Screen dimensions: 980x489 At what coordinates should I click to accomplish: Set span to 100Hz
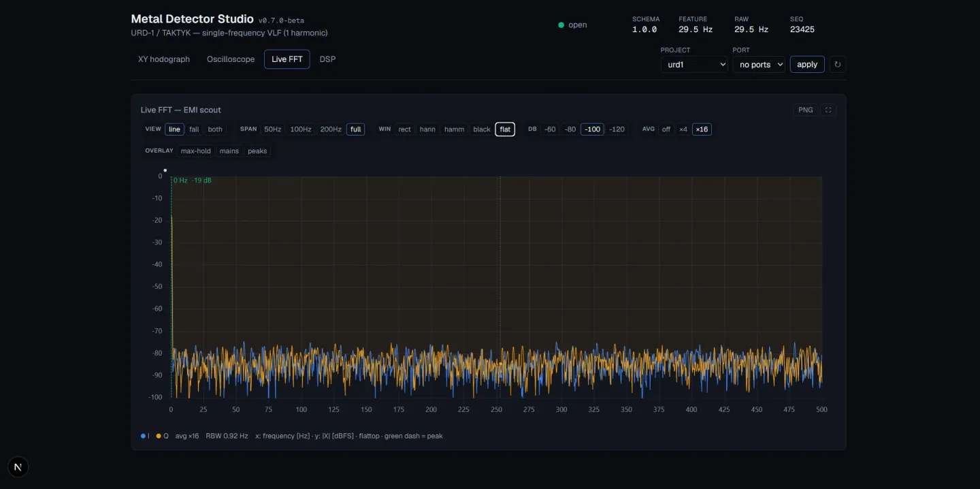click(301, 129)
